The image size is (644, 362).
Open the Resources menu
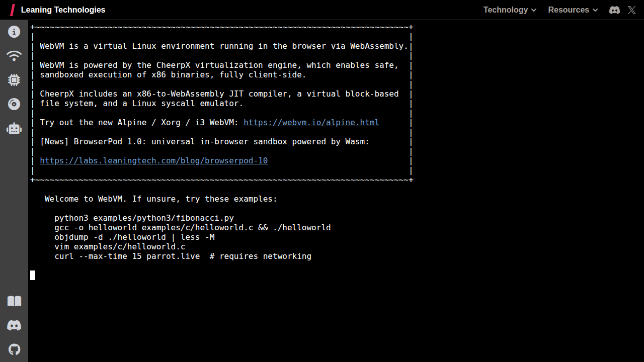pyautogui.click(x=569, y=10)
